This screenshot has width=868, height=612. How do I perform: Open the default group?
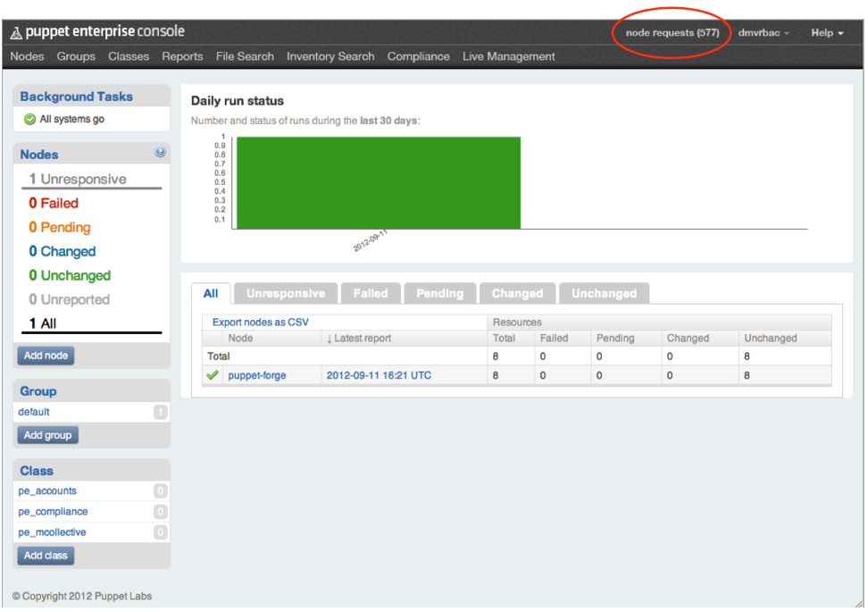34,412
